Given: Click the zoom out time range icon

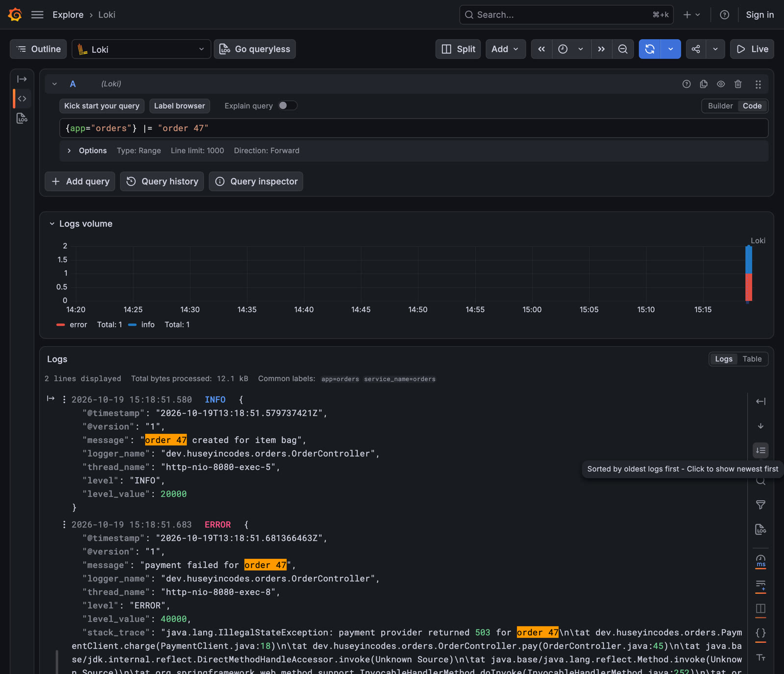Looking at the screenshot, I should tap(623, 49).
